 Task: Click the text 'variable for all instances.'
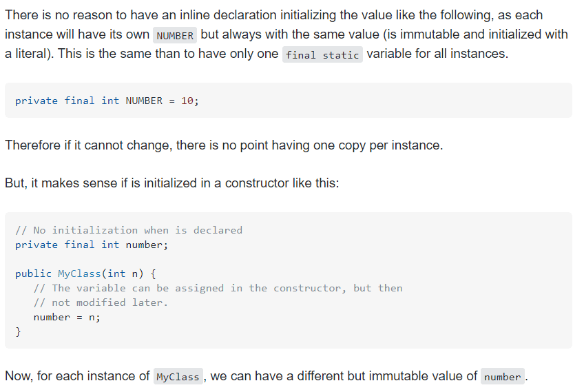pyautogui.click(x=437, y=54)
